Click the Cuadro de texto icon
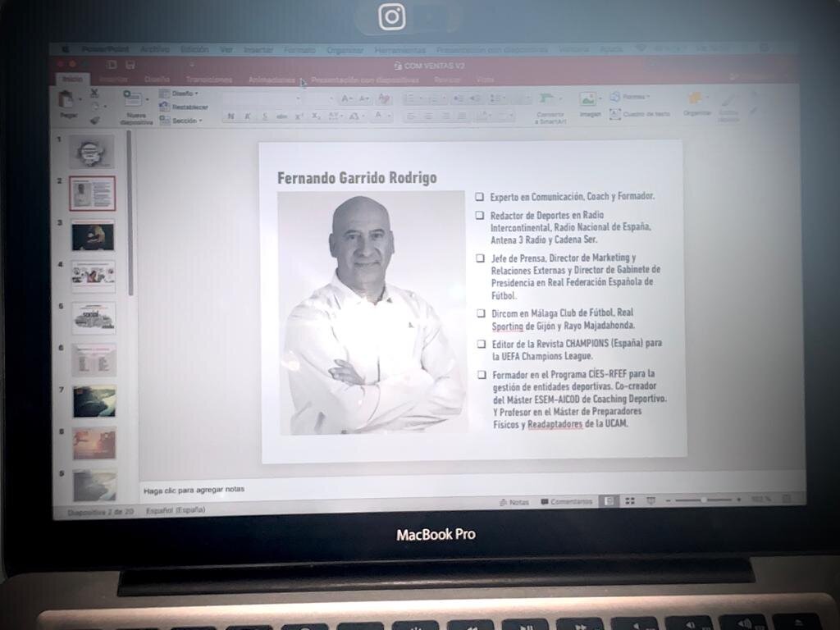 pyautogui.click(x=615, y=114)
